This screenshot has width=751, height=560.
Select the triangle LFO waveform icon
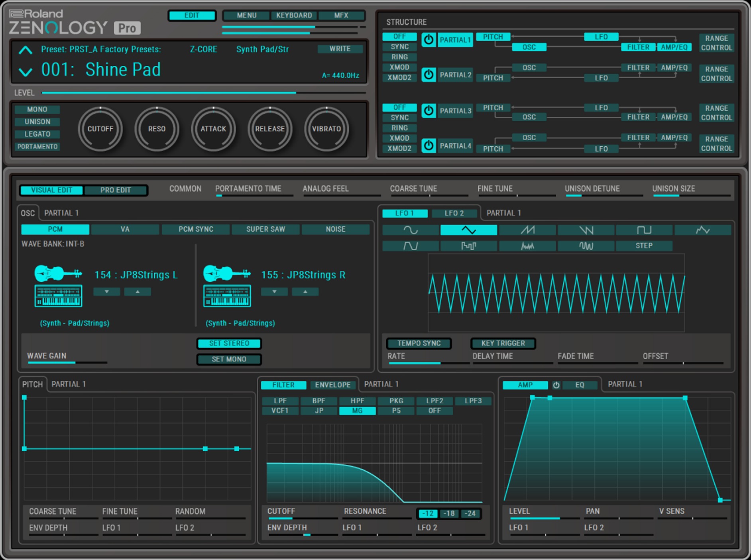point(468,230)
